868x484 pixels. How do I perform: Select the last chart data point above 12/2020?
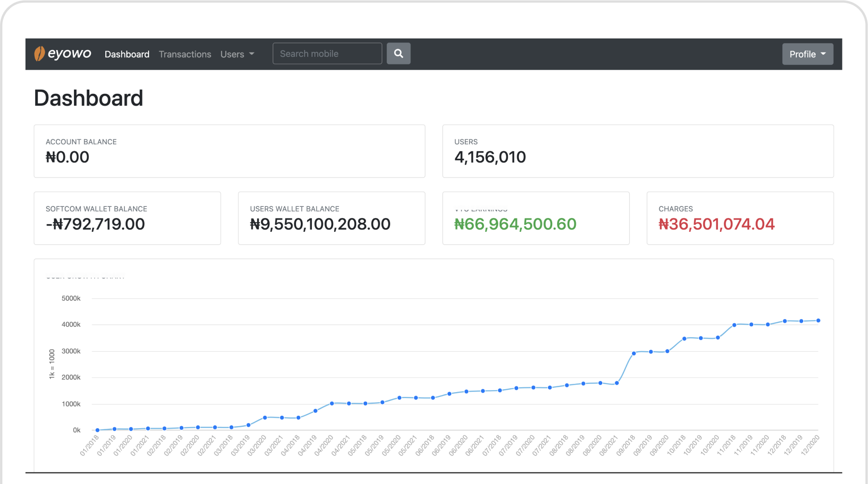pyautogui.click(x=818, y=320)
